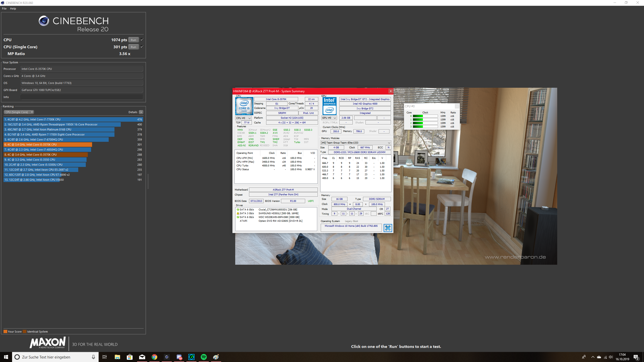Toggle the CPU test checkbox
Image resolution: width=644 pixels, height=362 pixels.
tap(142, 40)
